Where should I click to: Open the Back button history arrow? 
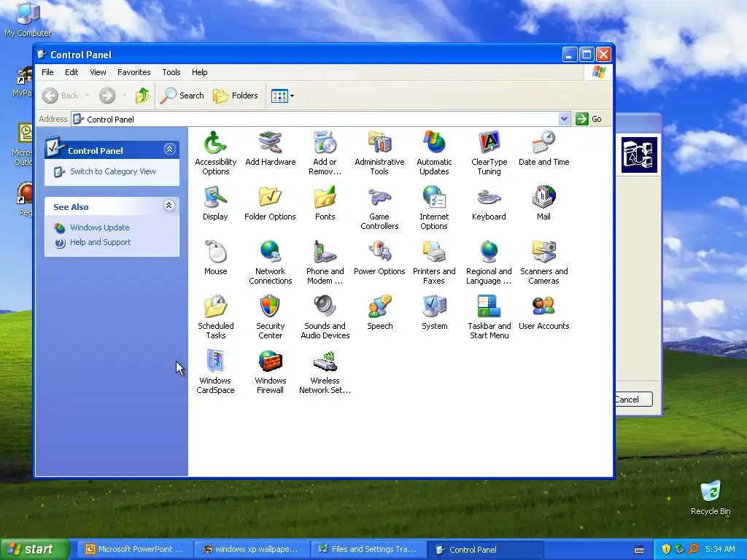[88, 96]
